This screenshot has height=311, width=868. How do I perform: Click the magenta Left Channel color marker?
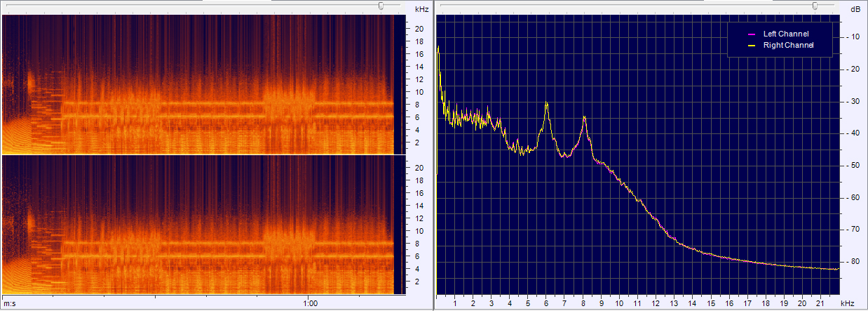coord(751,34)
